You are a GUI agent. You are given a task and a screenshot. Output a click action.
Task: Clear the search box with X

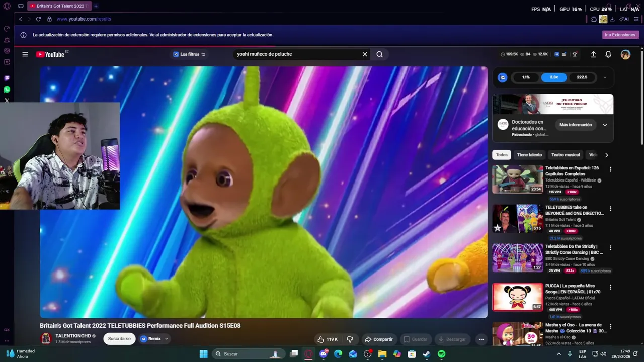click(x=365, y=54)
